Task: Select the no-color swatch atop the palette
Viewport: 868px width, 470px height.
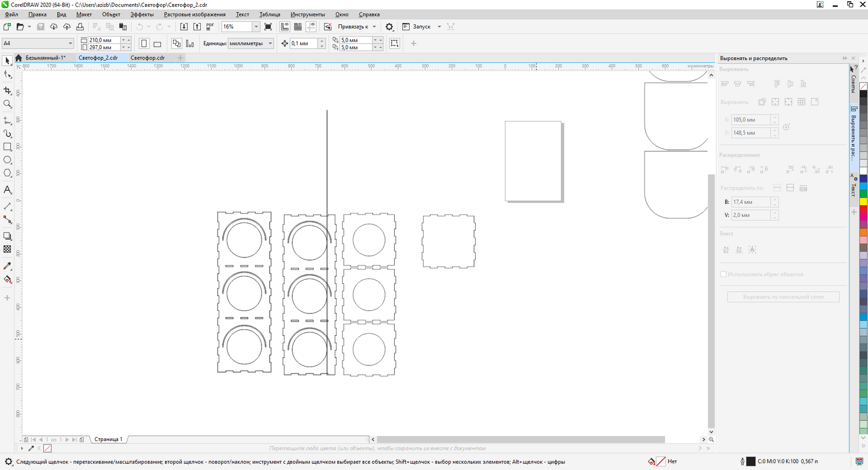Action: pyautogui.click(x=863, y=86)
